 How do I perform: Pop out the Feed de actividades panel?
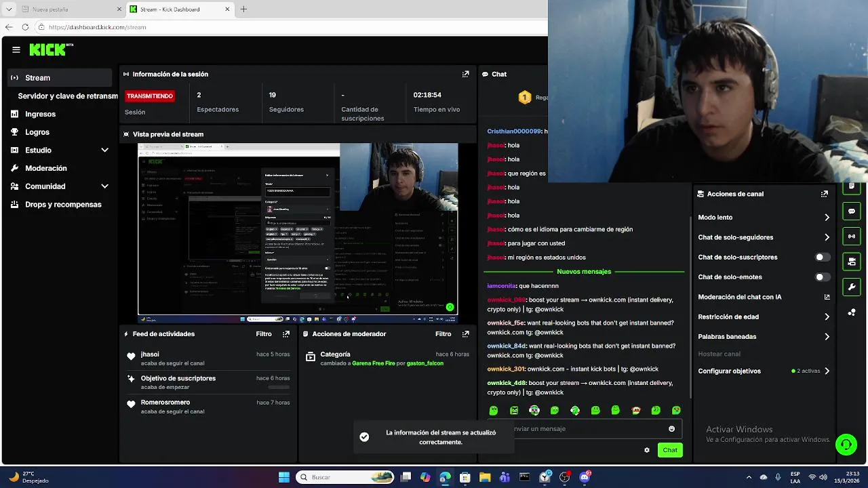[286, 334]
